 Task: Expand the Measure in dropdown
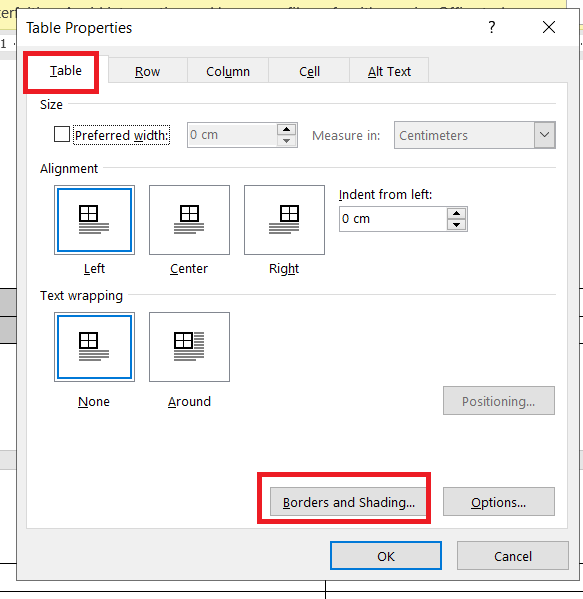(x=544, y=135)
